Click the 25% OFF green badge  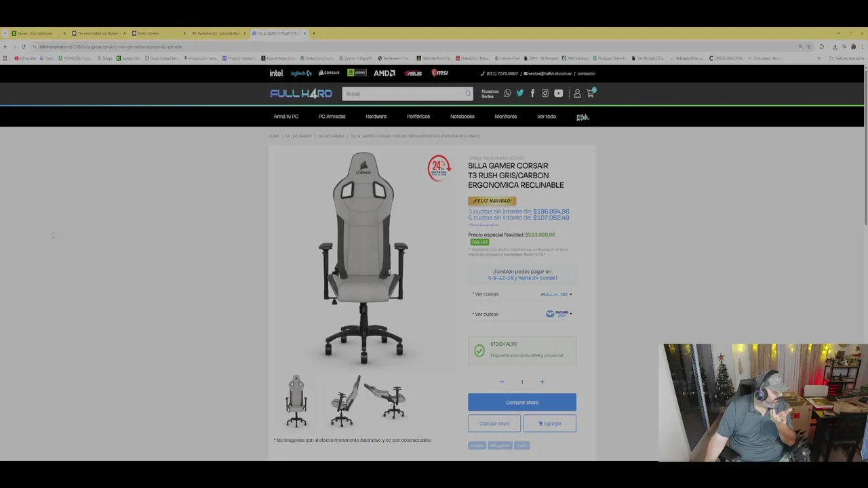pyautogui.click(x=479, y=242)
